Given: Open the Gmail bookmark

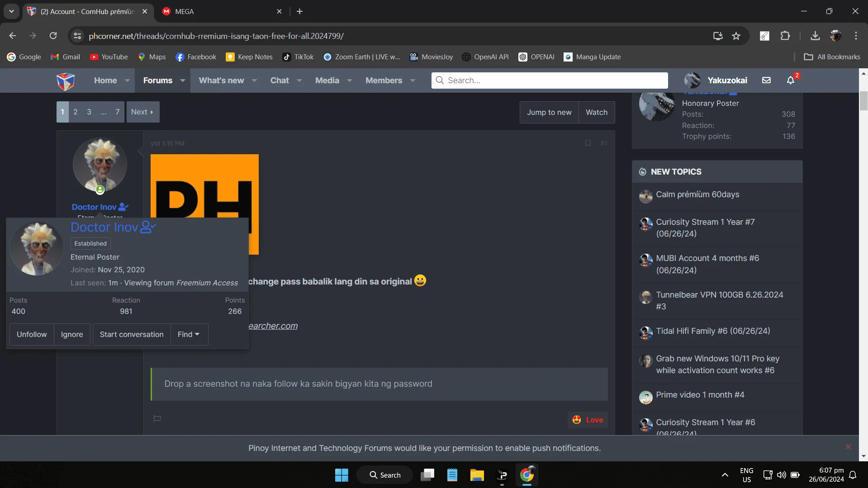Looking at the screenshot, I should [x=66, y=57].
